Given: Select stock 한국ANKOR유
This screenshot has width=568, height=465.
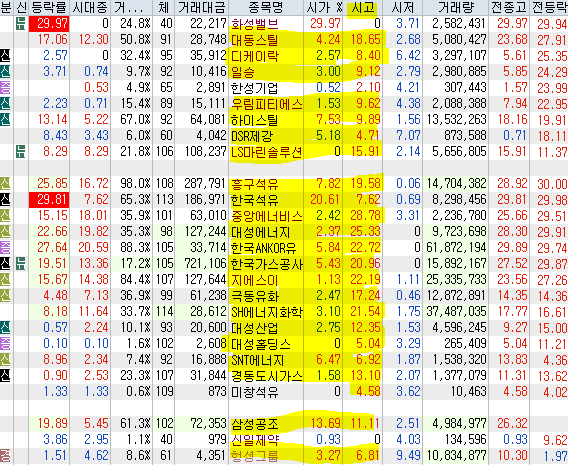Looking at the screenshot, I should point(264,247).
